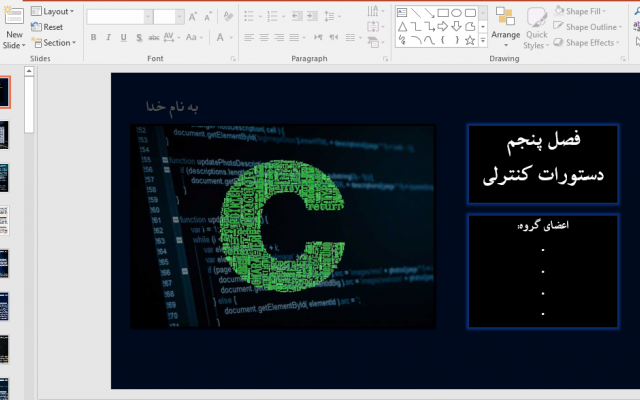This screenshot has width=640, height=400.
Task: Click Decrease Font Size icon
Action: pos(208,17)
